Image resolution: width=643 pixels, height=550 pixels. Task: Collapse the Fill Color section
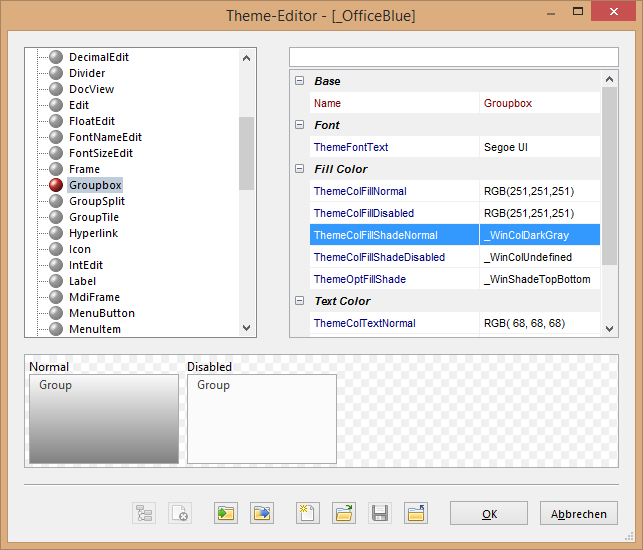point(299,169)
